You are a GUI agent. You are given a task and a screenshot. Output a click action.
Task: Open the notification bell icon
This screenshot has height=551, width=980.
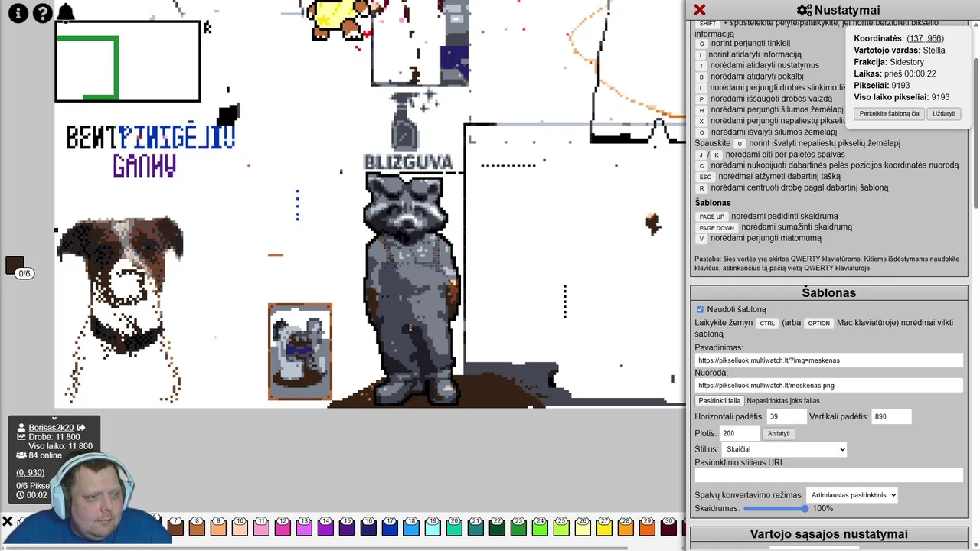(x=66, y=13)
